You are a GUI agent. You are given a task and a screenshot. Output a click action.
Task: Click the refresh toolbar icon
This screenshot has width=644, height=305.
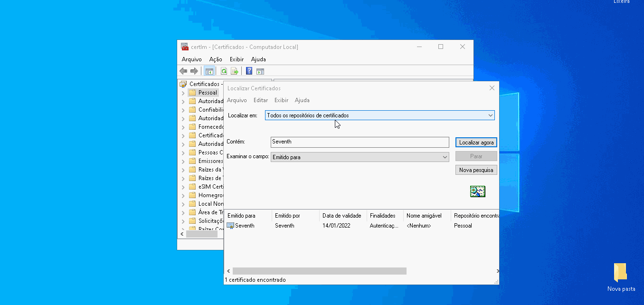pyautogui.click(x=224, y=71)
